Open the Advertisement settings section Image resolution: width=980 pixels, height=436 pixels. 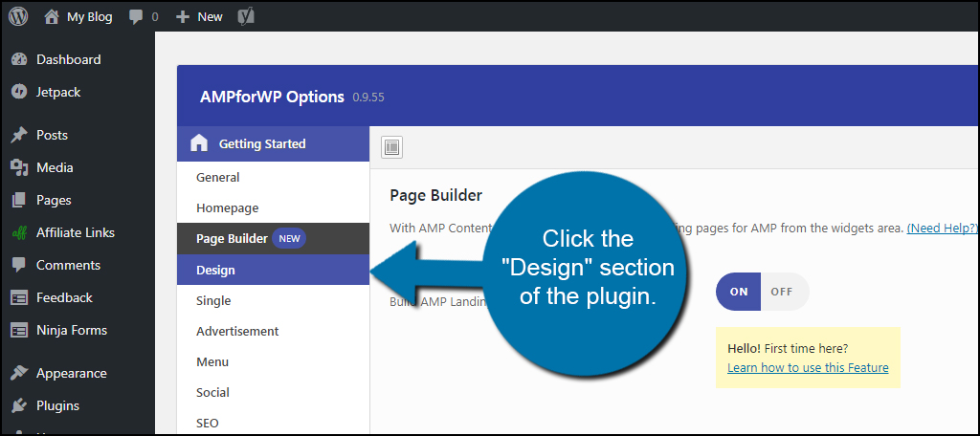click(273, 331)
